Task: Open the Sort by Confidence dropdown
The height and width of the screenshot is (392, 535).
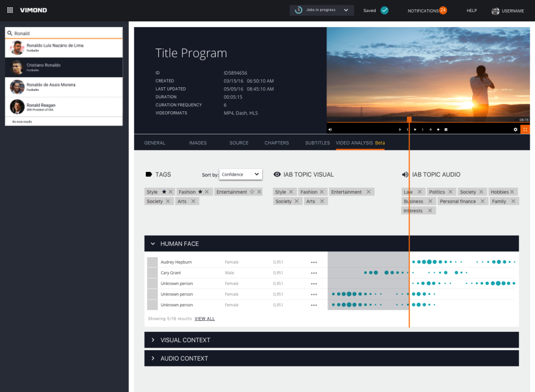Action: tap(240, 174)
